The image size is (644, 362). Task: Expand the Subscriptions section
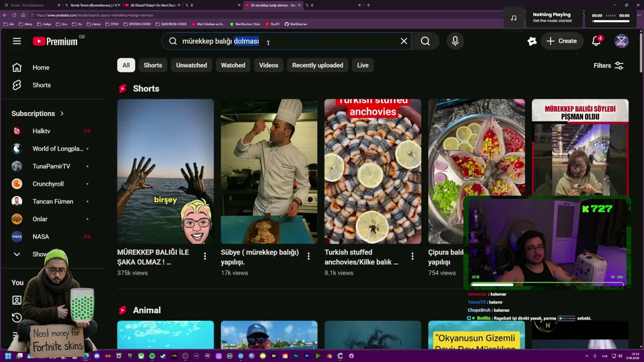38,114
